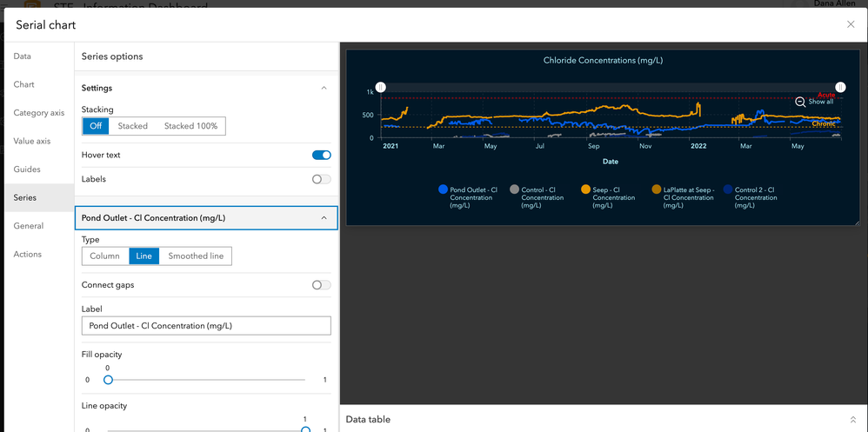Disable the Hover text toggle
Screen dimensions: 868x432
pos(321,155)
